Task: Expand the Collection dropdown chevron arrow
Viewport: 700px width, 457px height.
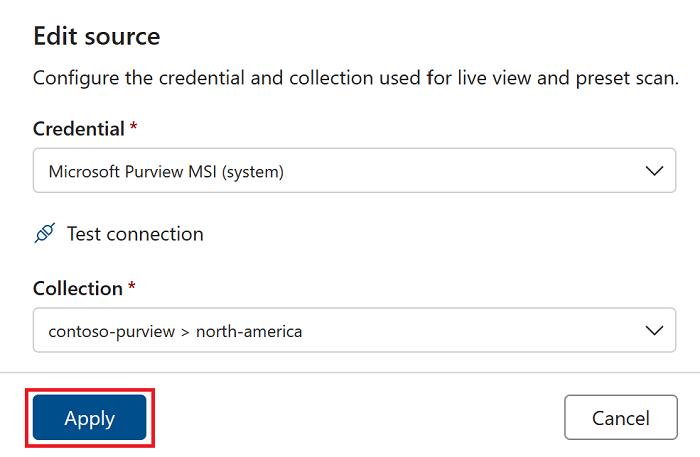Action: coord(655,330)
